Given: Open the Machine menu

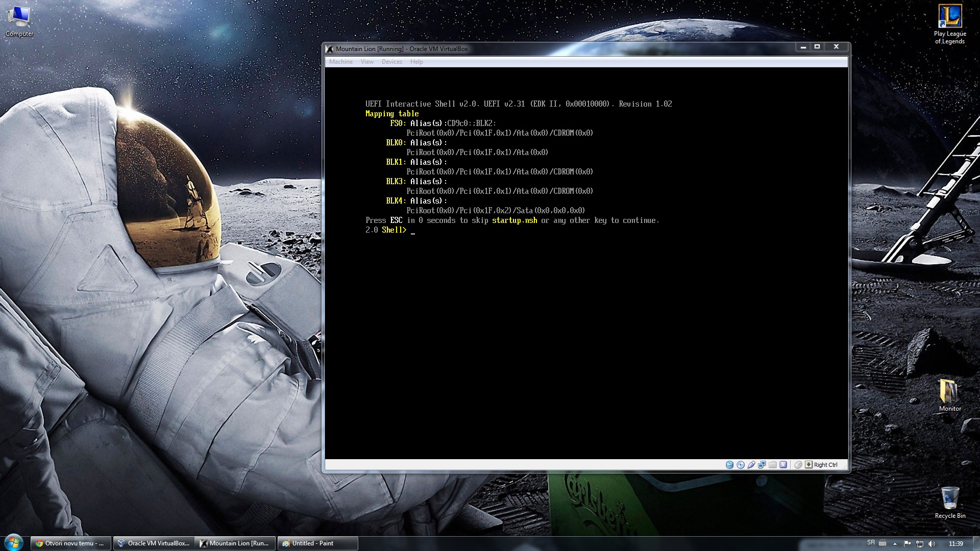Looking at the screenshot, I should coord(340,62).
